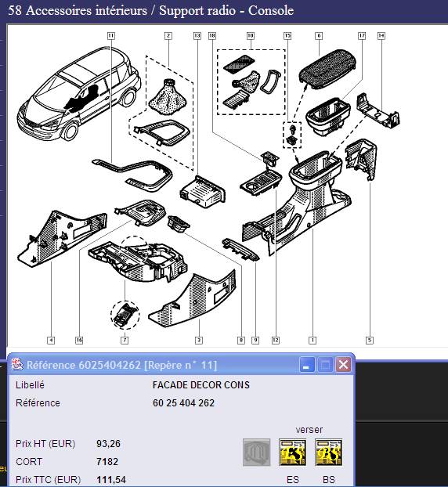The height and width of the screenshot is (487, 448).
Task: Choose part marker 18 label
Action: [x=212, y=36]
